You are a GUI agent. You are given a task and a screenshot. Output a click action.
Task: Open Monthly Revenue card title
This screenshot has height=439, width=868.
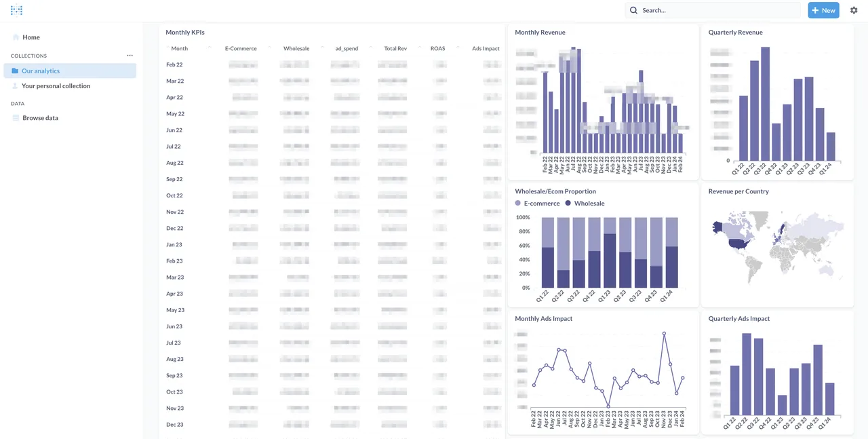pos(540,32)
